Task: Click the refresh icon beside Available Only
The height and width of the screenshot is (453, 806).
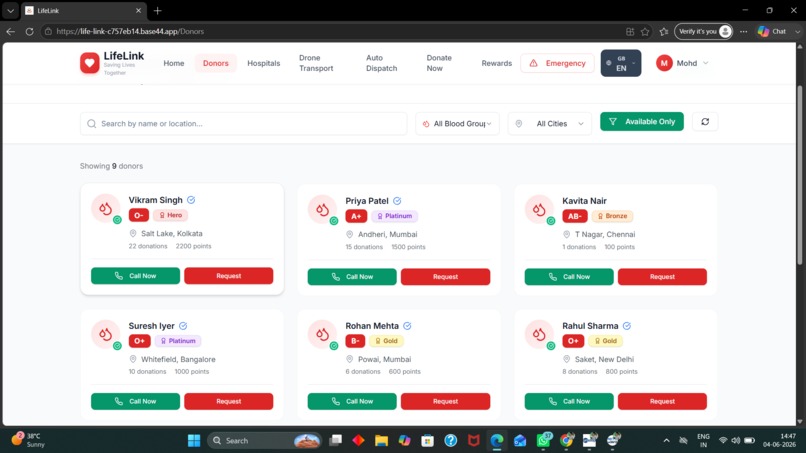Action: pyautogui.click(x=705, y=122)
